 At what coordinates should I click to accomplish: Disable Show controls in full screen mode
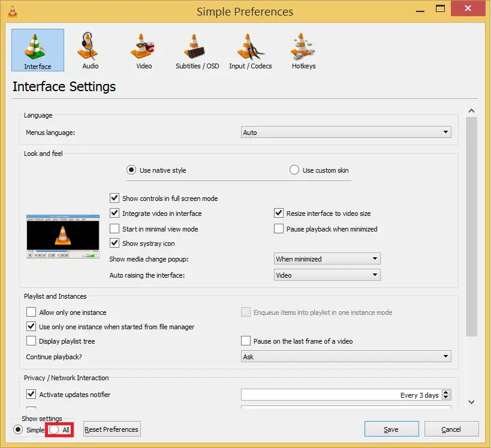115,198
